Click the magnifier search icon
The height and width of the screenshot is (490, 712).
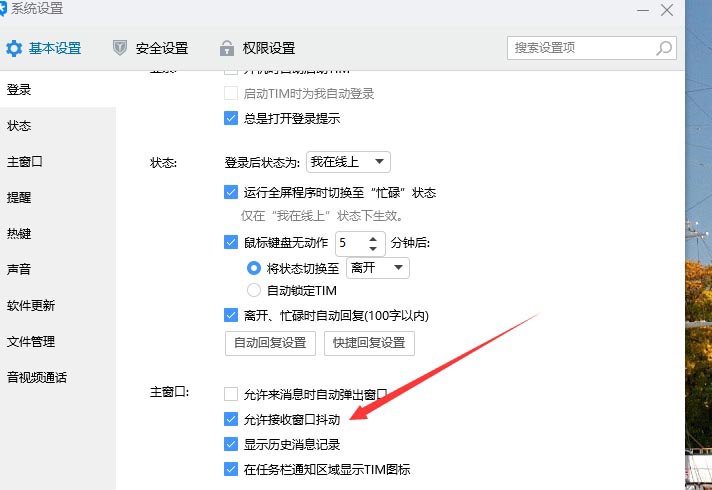coord(664,48)
